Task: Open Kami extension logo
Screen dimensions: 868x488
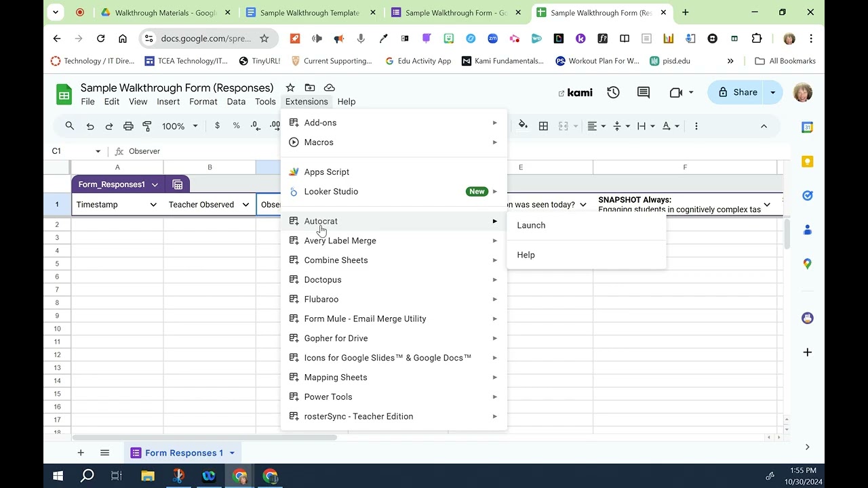Action: pyautogui.click(x=575, y=93)
